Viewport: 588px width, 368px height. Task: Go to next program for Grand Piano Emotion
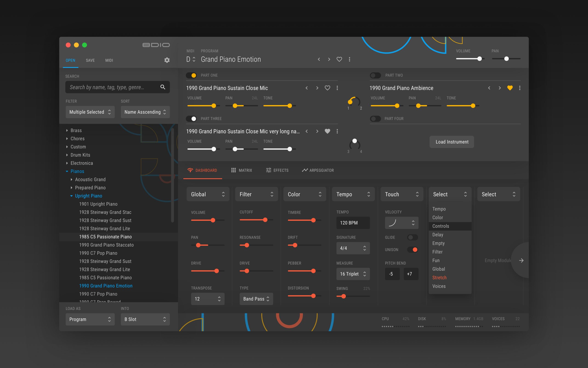click(329, 59)
